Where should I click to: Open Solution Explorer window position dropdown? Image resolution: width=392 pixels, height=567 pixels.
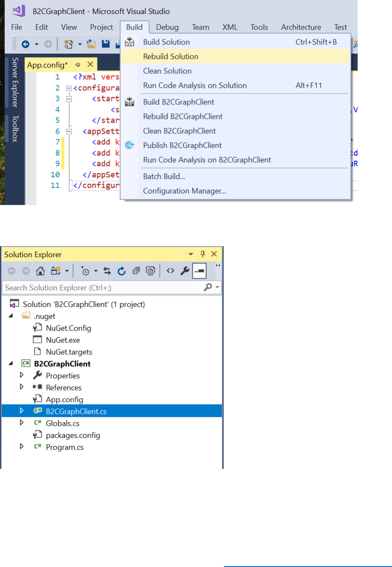tap(191, 254)
